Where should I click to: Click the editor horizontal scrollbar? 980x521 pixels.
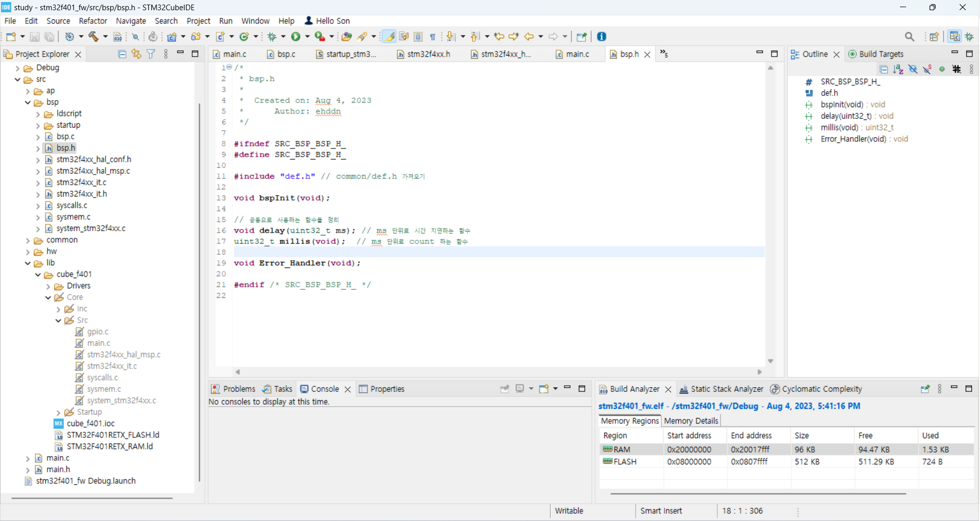[x=498, y=372]
